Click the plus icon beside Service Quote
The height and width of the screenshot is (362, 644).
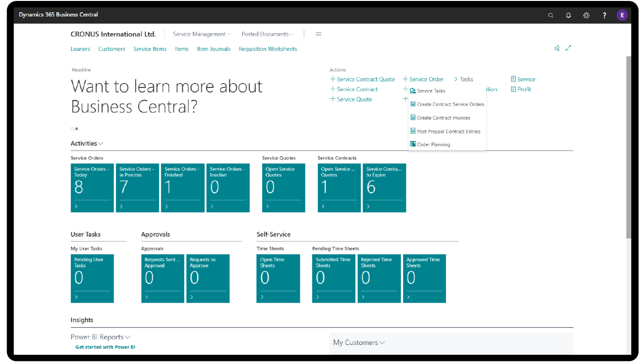pos(333,99)
